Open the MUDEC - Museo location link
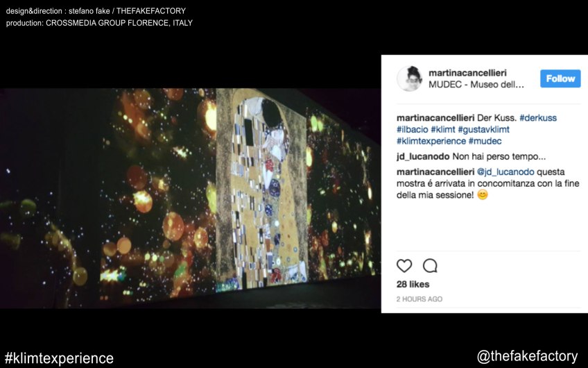Viewport: 588px width, 368px height. point(476,85)
